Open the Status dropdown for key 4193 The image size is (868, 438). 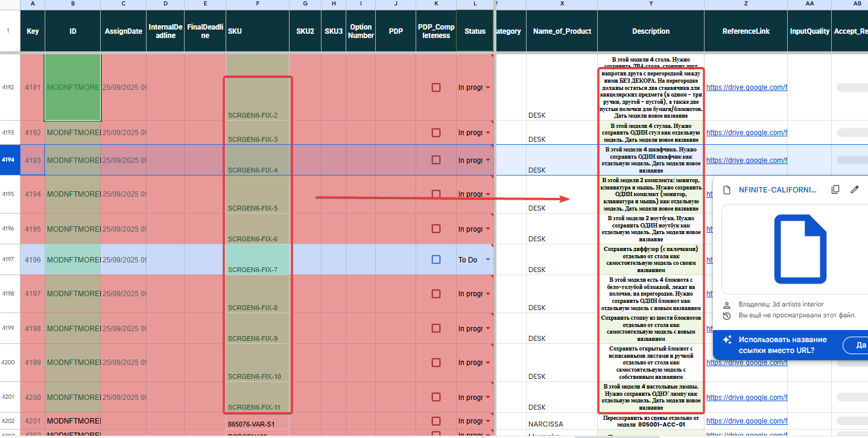(487, 160)
